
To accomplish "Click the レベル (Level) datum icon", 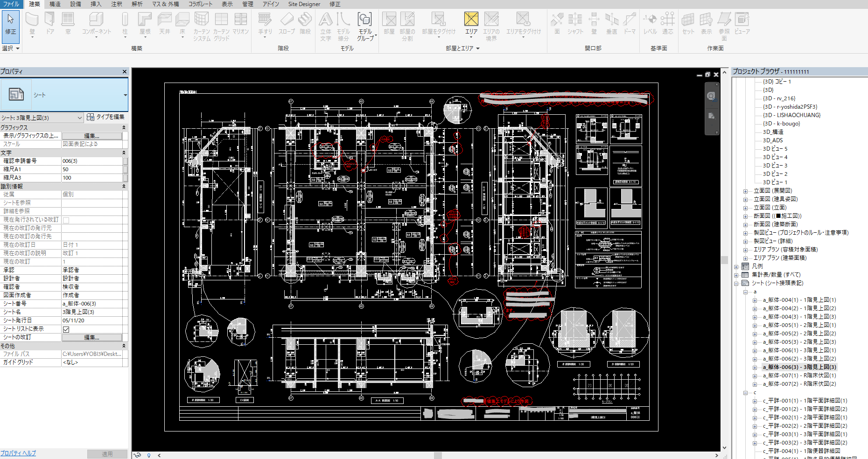I will pos(650,20).
